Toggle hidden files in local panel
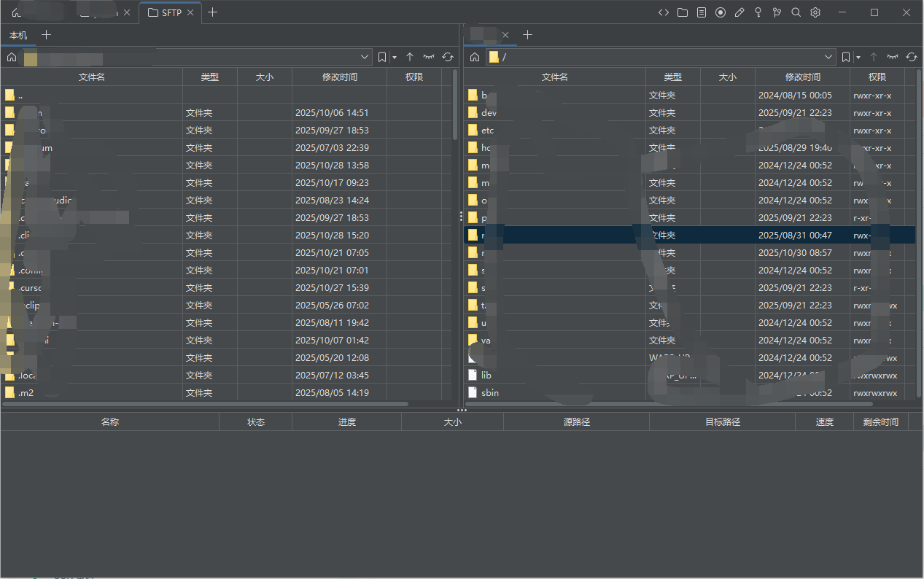Viewport: 924px width, 579px height. click(x=429, y=57)
